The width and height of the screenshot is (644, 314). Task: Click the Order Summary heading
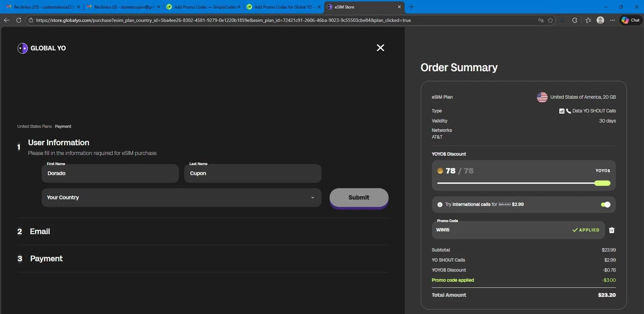pos(459,67)
